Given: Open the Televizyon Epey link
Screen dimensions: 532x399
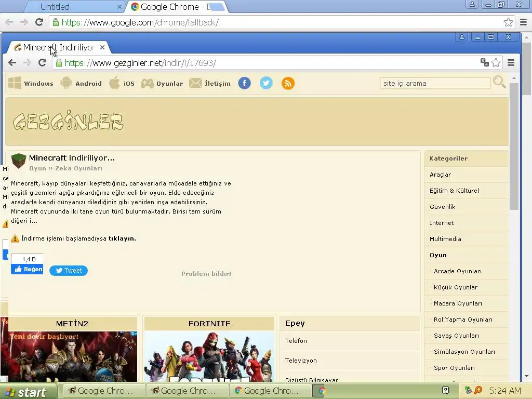Looking at the screenshot, I should [x=301, y=361].
